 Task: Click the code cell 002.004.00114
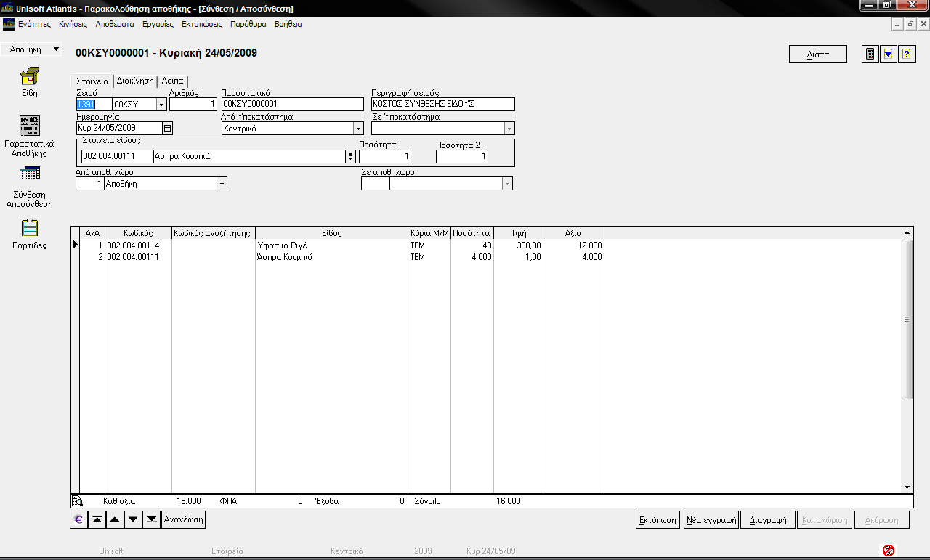tap(138, 245)
